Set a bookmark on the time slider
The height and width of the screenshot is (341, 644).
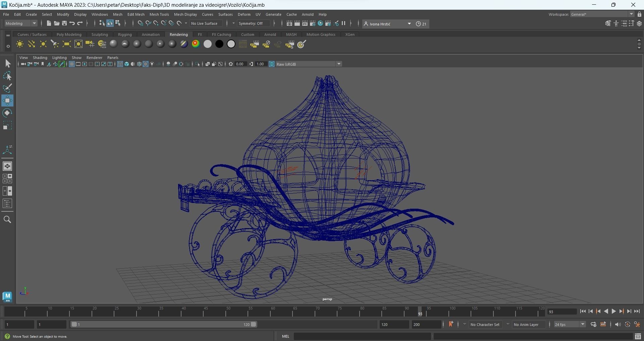[x=451, y=324]
